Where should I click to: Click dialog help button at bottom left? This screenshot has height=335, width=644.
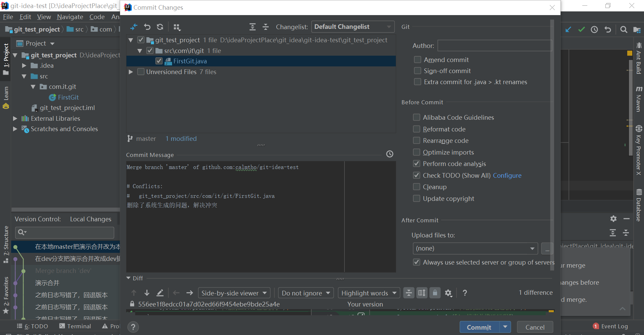click(133, 327)
